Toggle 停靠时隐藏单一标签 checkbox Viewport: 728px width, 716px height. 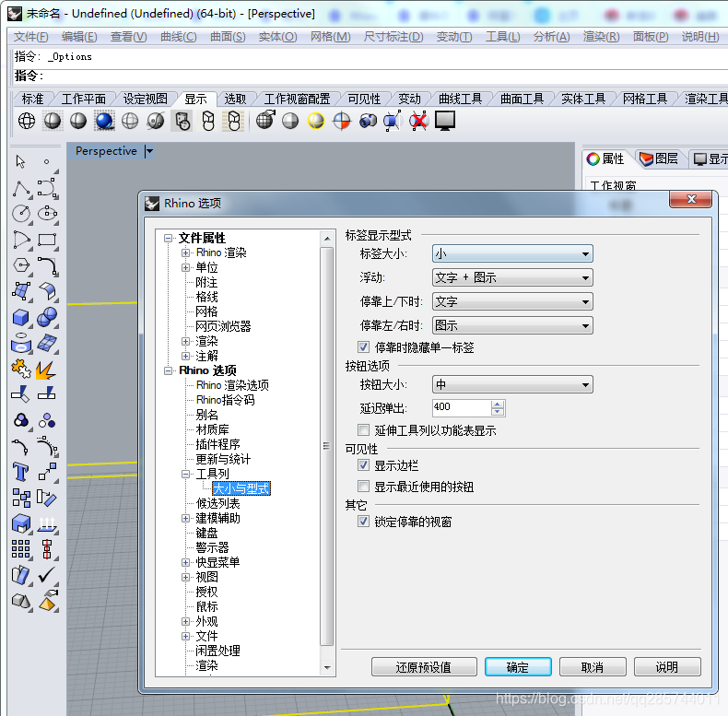point(363,346)
